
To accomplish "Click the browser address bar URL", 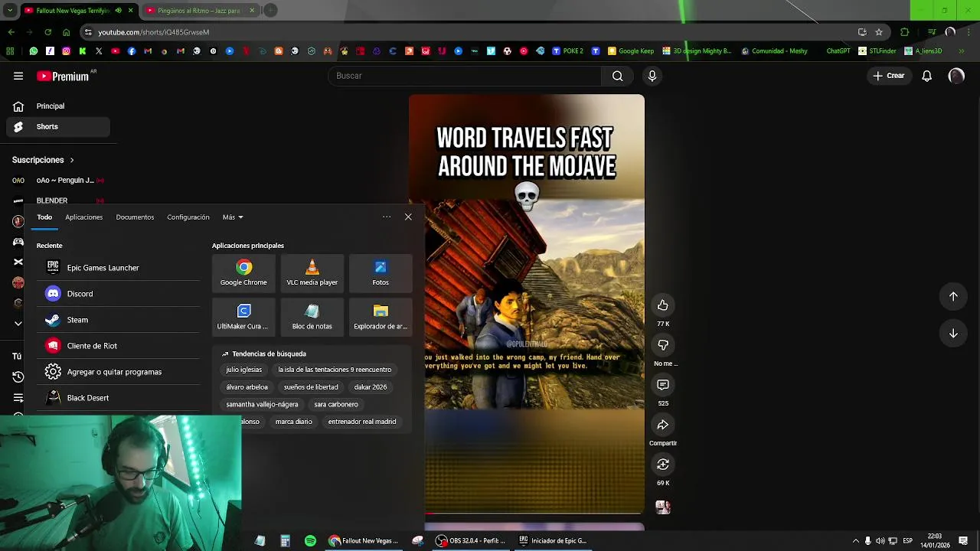I will (x=153, y=32).
